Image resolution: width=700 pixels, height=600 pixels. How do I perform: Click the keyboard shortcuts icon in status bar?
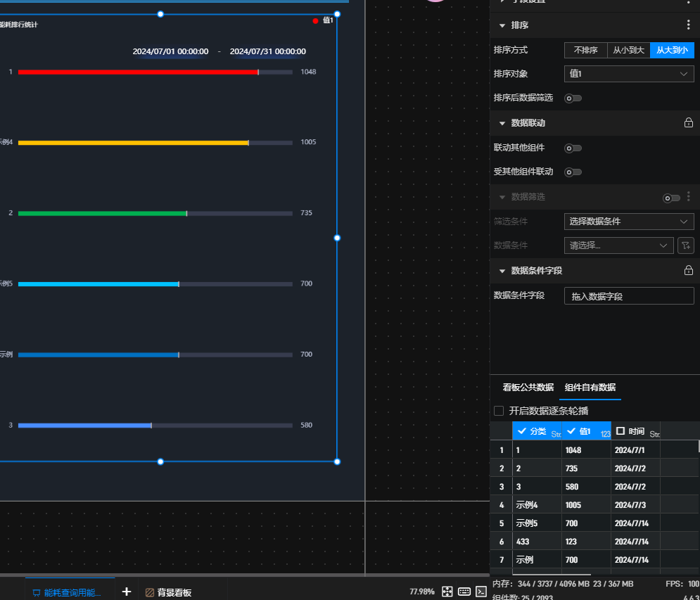click(x=464, y=592)
